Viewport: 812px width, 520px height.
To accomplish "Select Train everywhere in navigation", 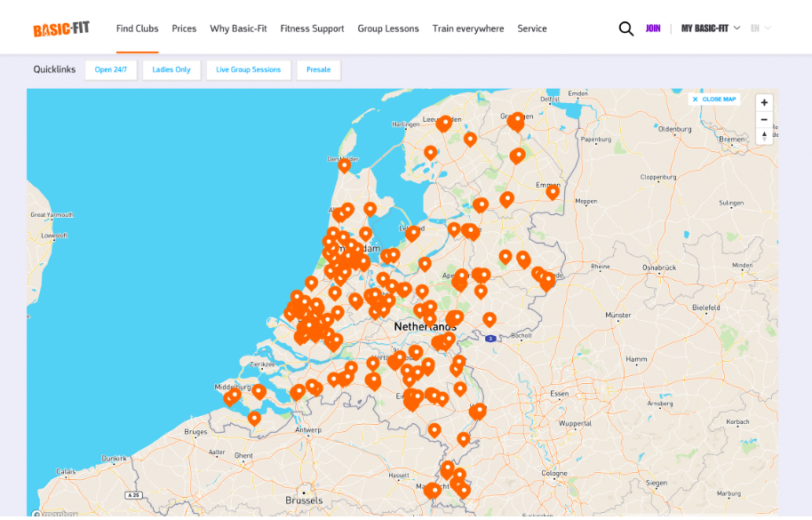I will [x=468, y=28].
